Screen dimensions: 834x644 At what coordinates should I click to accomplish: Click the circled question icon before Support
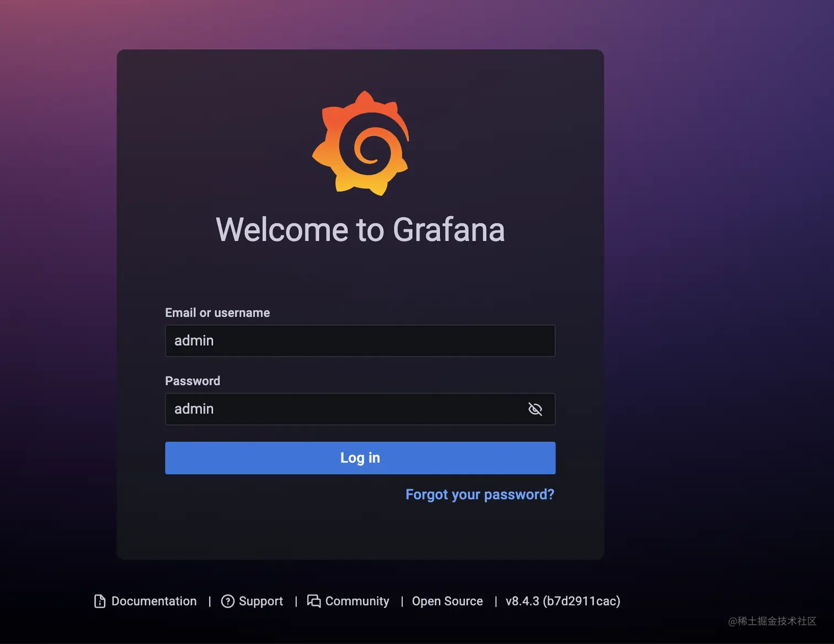pos(228,601)
